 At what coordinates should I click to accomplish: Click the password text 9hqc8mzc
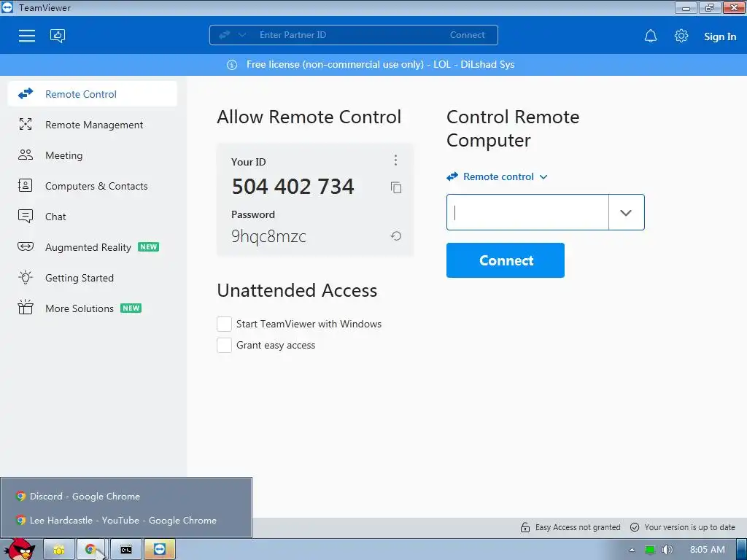pos(268,237)
